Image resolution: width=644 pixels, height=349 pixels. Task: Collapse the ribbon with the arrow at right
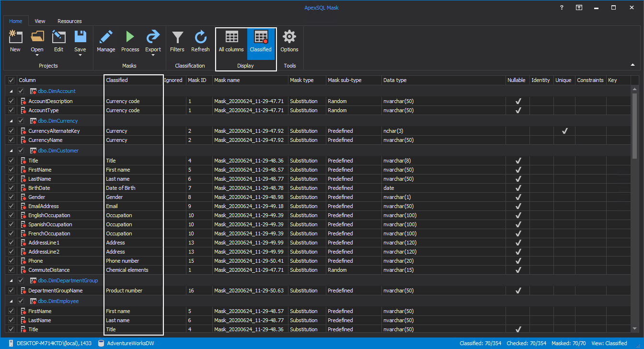633,64
